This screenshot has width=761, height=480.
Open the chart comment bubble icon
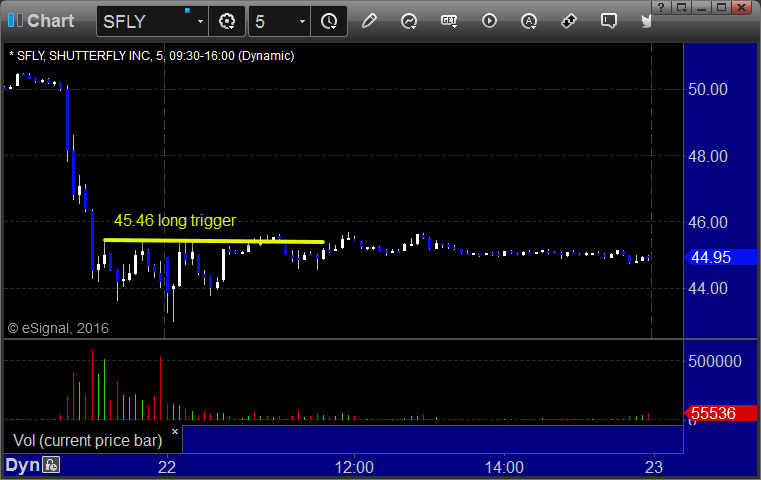pos(609,21)
